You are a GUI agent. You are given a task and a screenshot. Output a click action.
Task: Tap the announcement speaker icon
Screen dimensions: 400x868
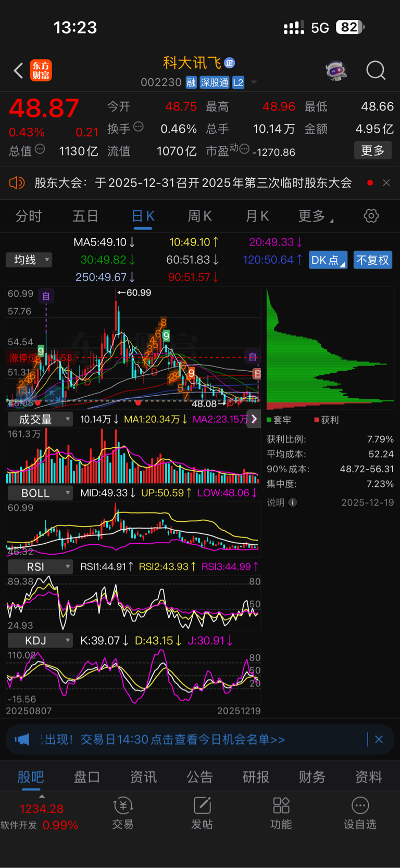(17, 183)
